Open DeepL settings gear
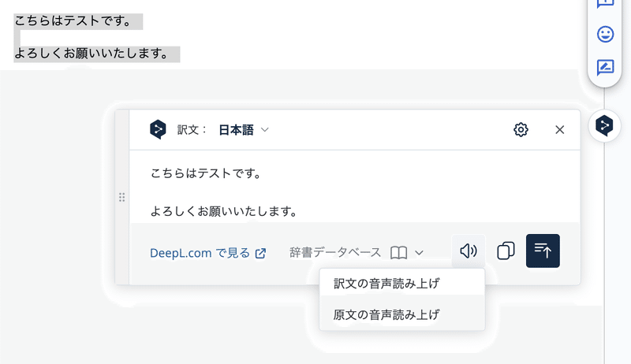 click(521, 130)
